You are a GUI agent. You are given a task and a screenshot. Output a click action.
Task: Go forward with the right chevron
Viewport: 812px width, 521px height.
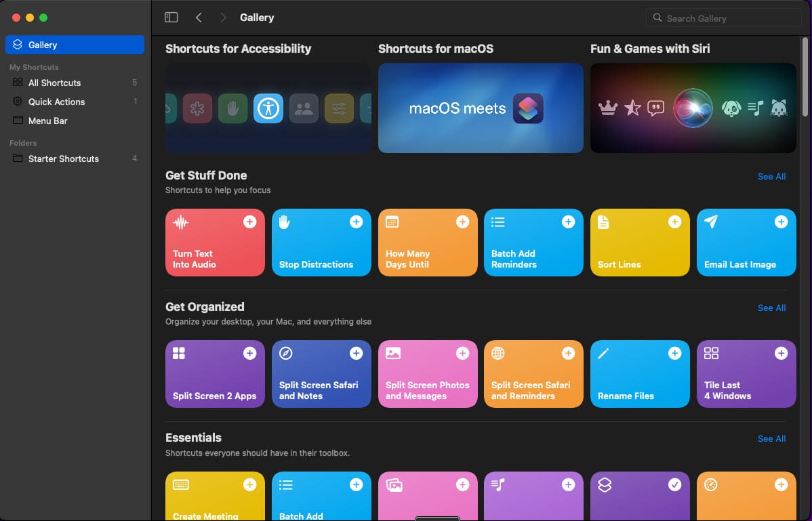223,18
